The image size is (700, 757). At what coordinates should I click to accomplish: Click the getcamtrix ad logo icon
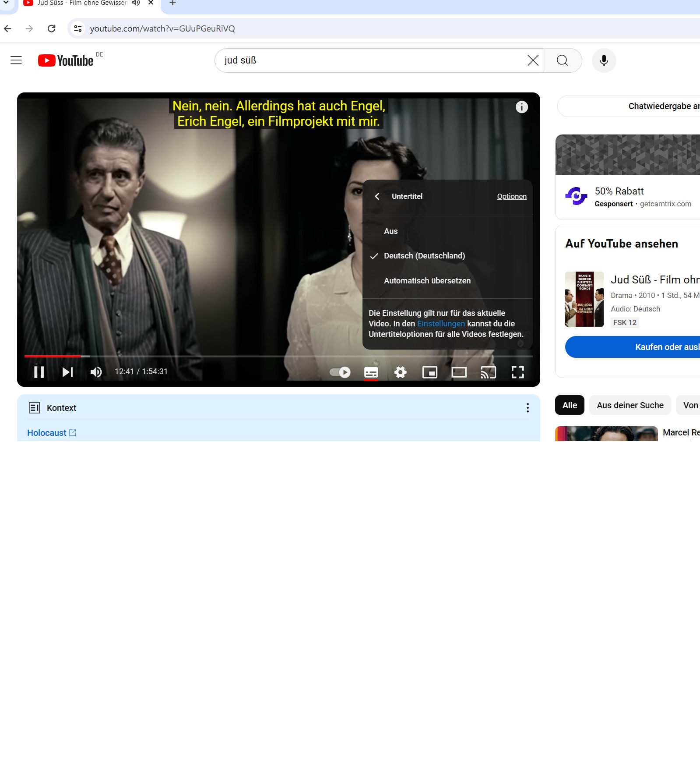point(576,196)
